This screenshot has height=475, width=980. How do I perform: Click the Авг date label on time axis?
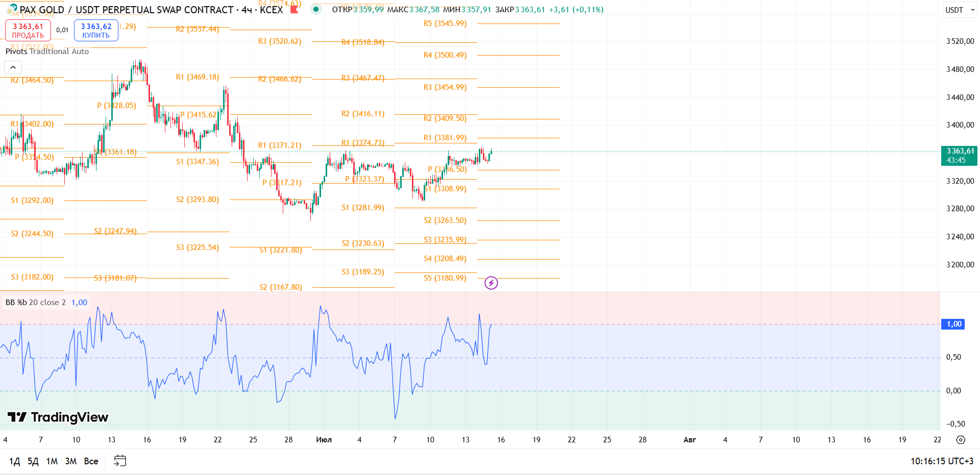690,440
